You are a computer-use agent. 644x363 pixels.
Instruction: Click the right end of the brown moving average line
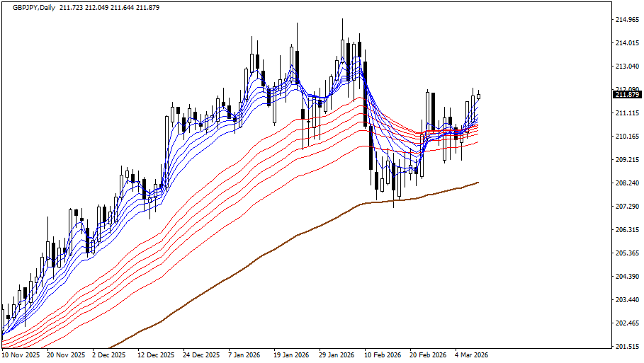(x=478, y=183)
